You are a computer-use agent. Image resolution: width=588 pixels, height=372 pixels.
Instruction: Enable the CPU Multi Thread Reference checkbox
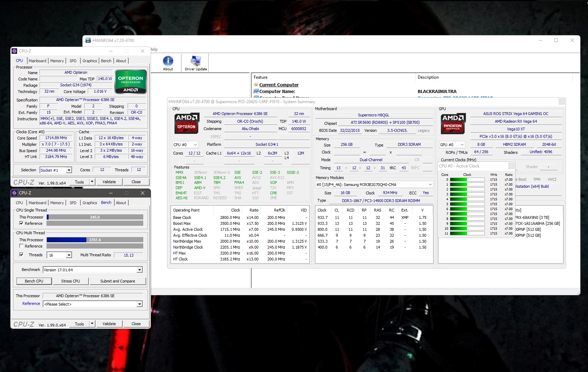click(x=21, y=246)
